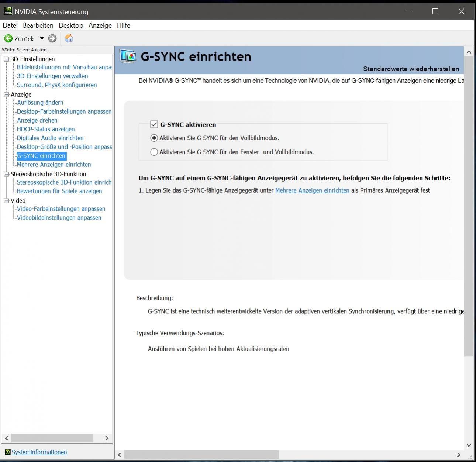This screenshot has height=462, width=476.
Task: Click the main pane vertical scrollbar thumb
Action: point(469,207)
